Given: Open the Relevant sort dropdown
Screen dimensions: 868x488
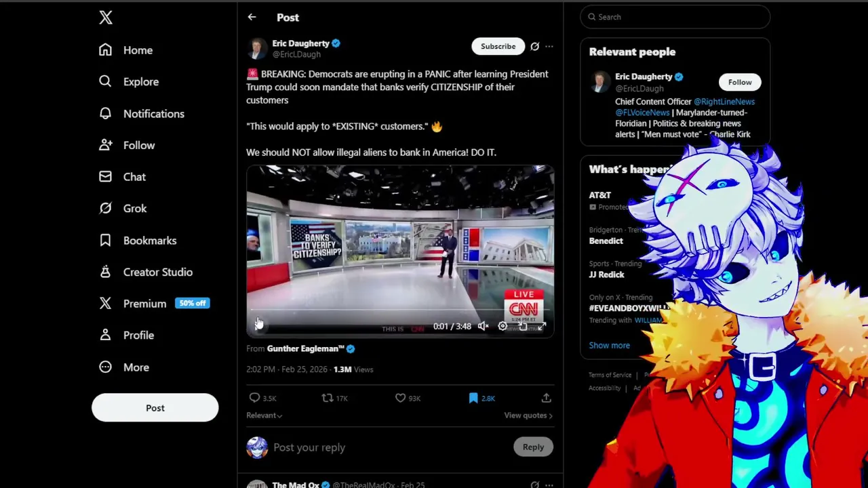Looking at the screenshot, I should [x=264, y=415].
